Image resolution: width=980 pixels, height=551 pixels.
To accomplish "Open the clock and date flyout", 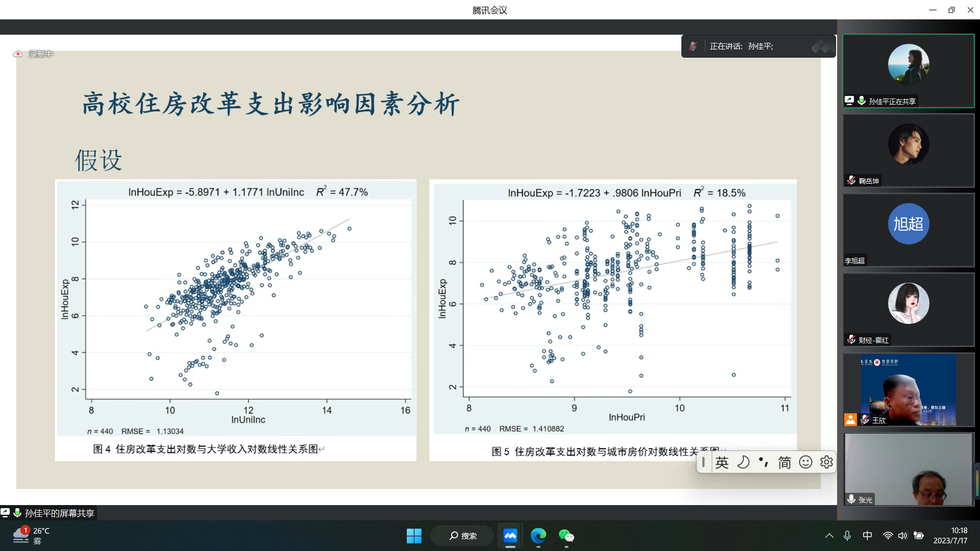I will coord(950,536).
